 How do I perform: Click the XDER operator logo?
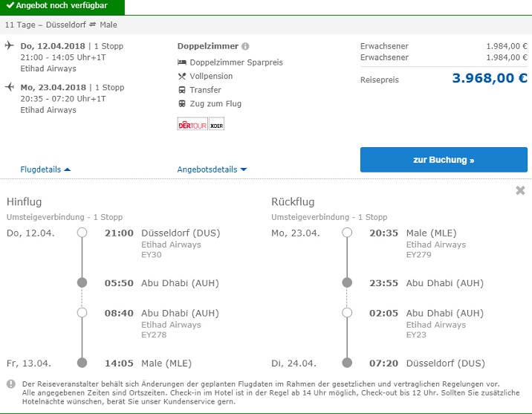point(216,125)
